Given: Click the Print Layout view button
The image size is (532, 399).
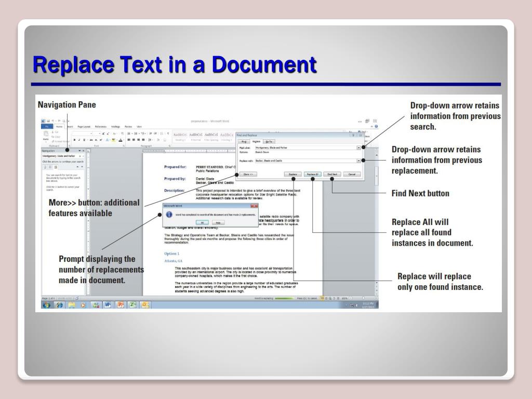Looking at the screenshot, I should (x=322, y=298).
